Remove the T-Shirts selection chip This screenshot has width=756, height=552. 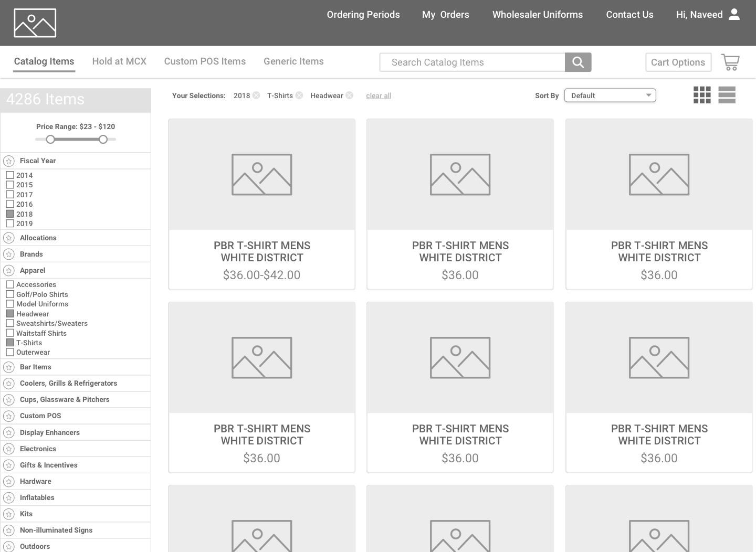(x=299, y=95)
